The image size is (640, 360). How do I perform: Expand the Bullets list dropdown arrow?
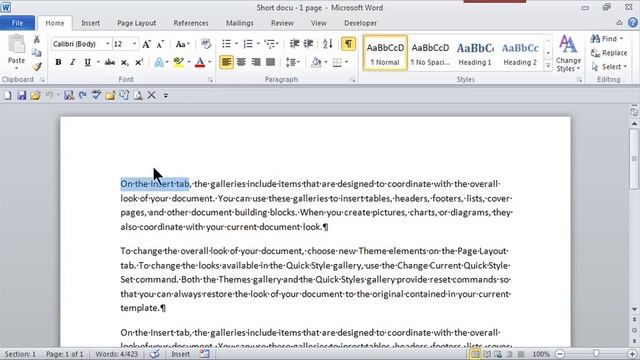click(236, 44)
